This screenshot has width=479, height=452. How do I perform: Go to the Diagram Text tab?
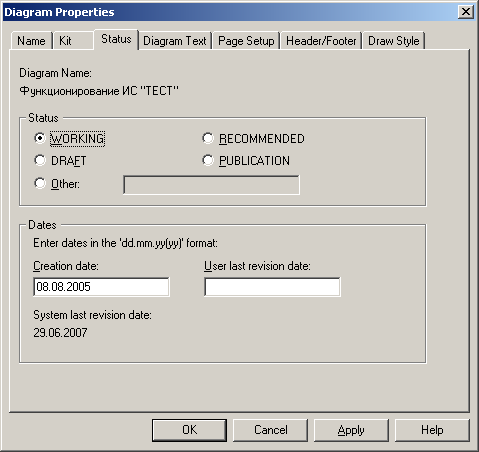click(x=175, y=41)
